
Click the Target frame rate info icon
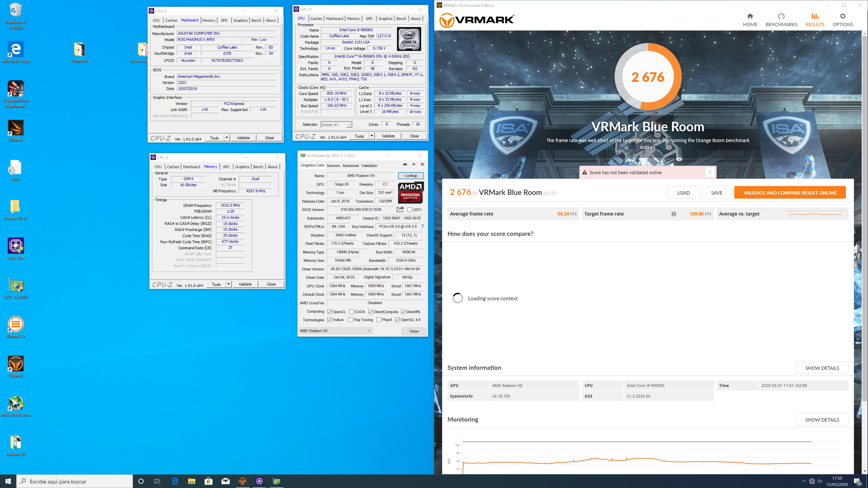click(674, 214)
